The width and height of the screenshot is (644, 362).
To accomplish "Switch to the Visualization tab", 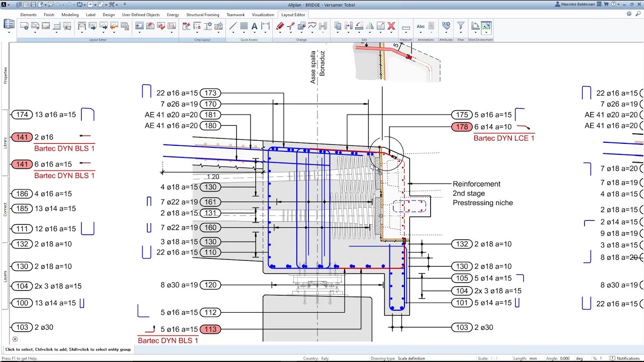I will pyautogui.click(x=263, y=15).
